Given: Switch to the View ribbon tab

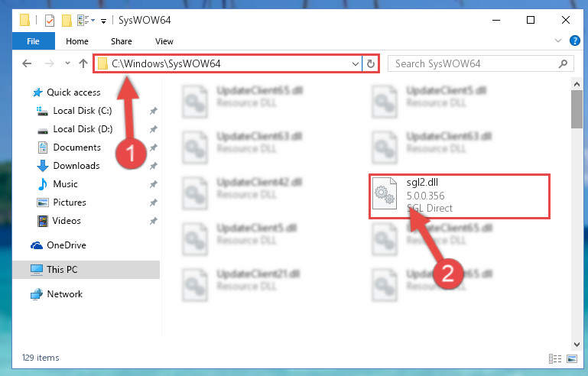Looking at the screenshot, I should [x=164, y=41].
